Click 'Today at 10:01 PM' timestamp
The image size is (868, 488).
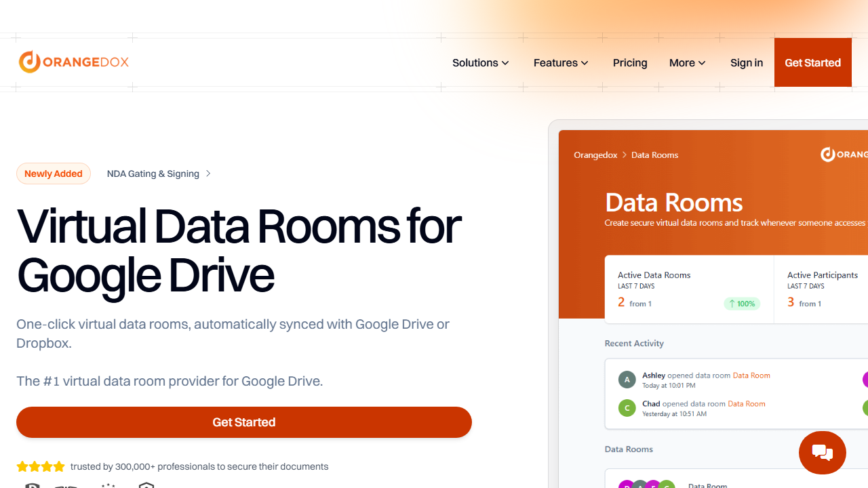click(669, 385)
